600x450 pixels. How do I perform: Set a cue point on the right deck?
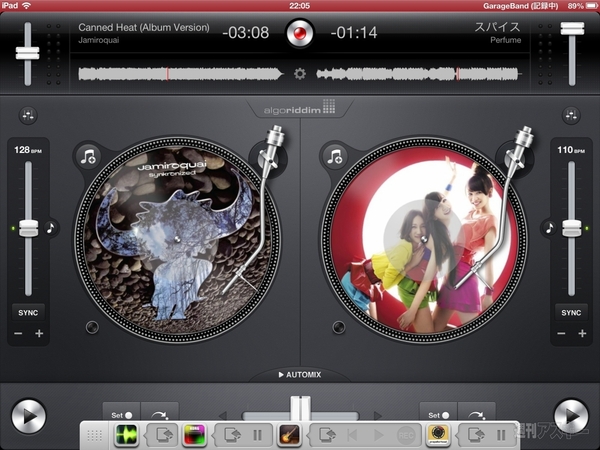(x=439, y=414)
